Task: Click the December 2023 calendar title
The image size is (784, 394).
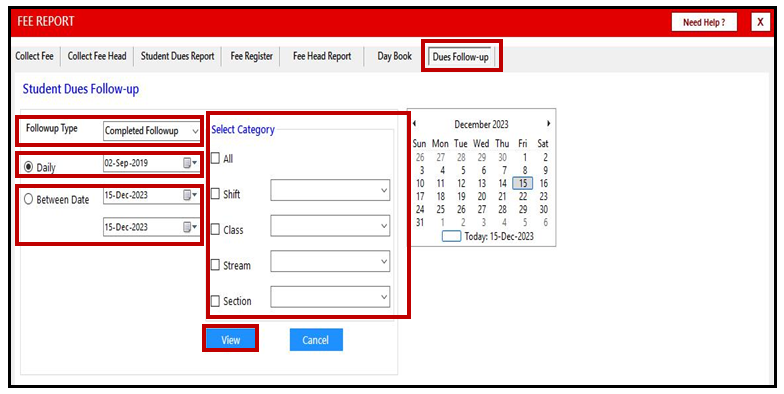Action: click(x=481, y=124)
